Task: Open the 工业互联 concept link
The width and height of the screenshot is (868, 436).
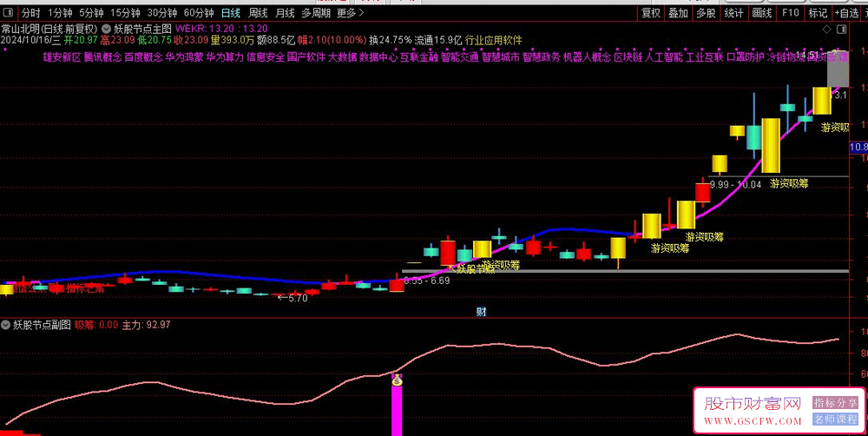Action: tap(705, 56)
